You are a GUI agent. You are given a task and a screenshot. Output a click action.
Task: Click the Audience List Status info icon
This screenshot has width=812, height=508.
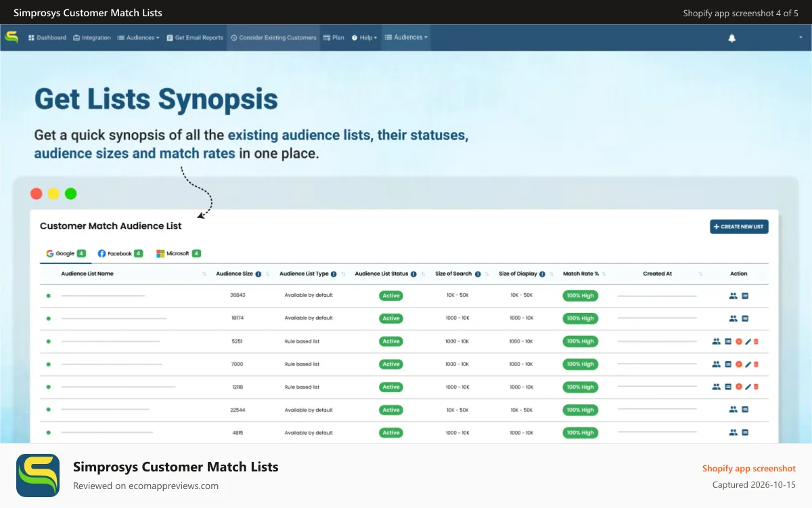[414, 274]
